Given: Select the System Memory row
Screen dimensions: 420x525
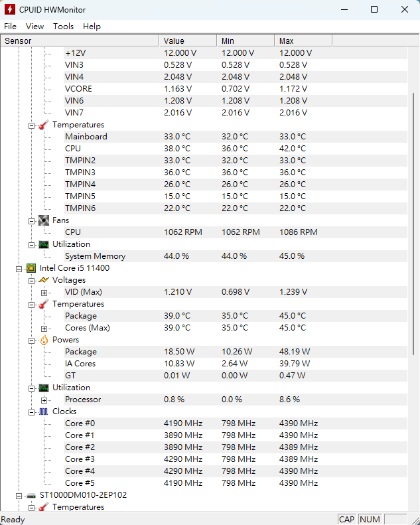Looking at the screenshot, I should (236, 256).
